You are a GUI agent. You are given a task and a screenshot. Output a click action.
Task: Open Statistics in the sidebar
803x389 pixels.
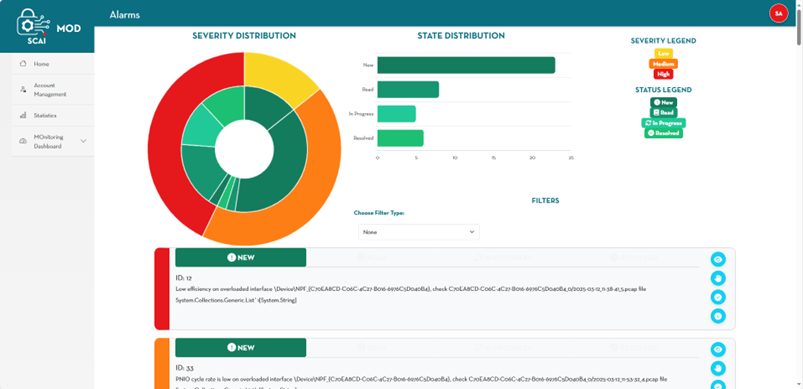pyautogui.click(x=53, y=116)
